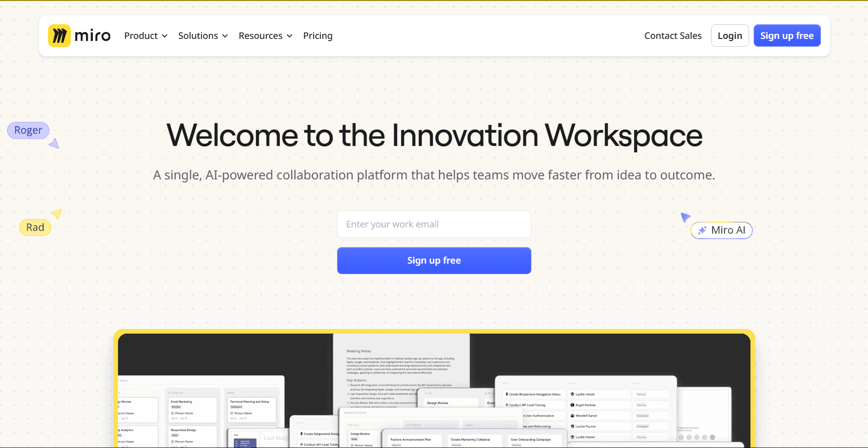Click Angel Deckow's avatar icon
This screenshot has height=448, width=868.
pos(572,405)
